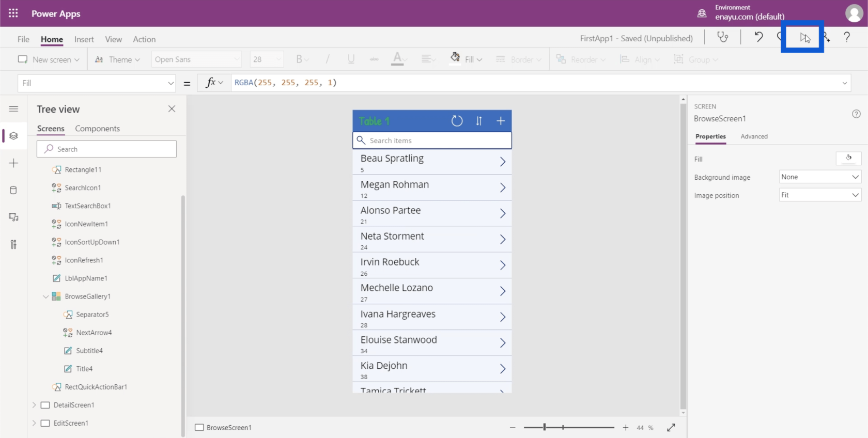Open the user account avatar
Screen dimensions: 868x438
pos(854,13)
